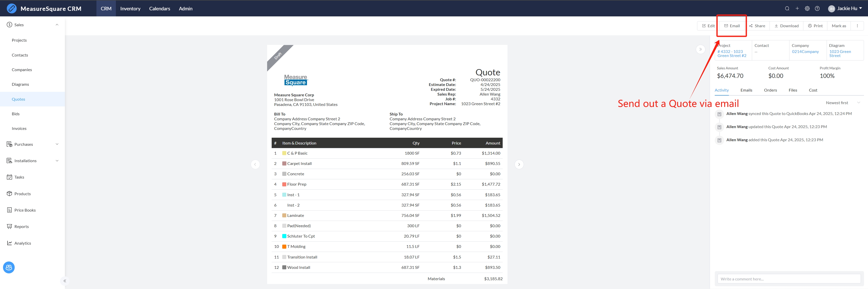Open the help question mark icon

[817, 8]
